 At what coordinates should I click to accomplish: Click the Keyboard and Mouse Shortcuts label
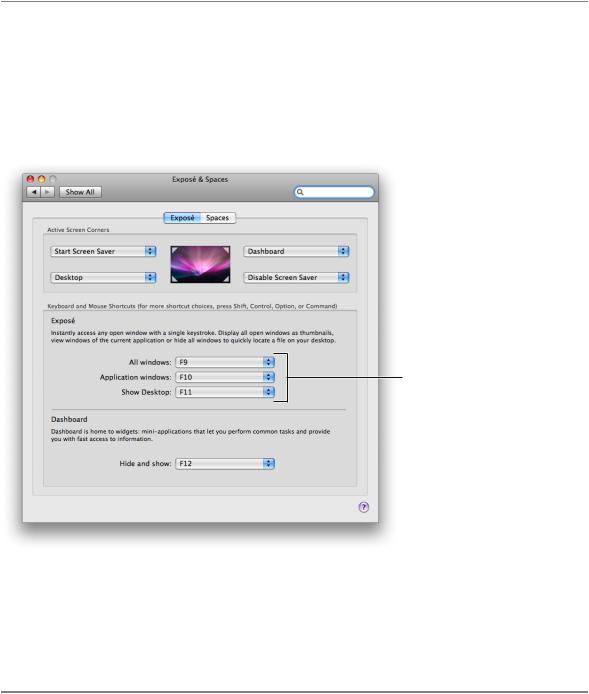point(192,306)
